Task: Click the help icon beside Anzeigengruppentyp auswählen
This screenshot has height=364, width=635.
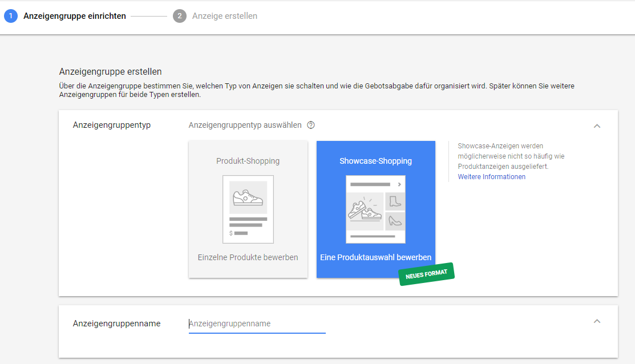Action: click(x=311, y=126)
